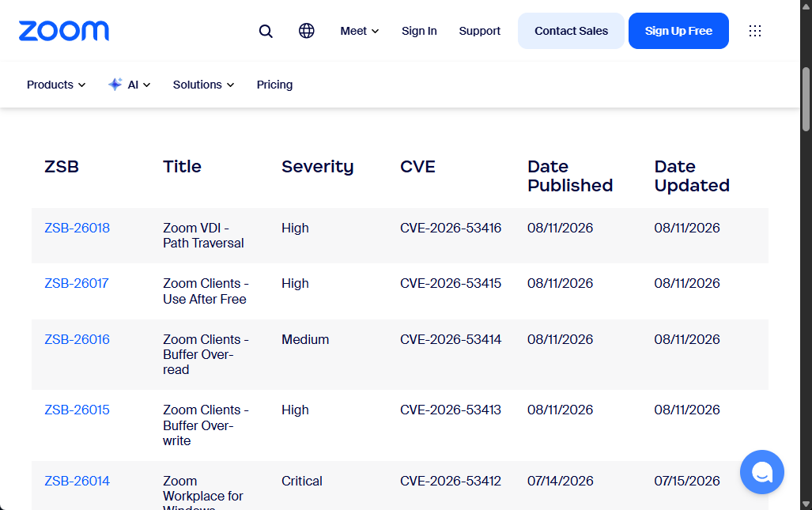Open bulletin ZSB-26018

click(77, 228)
